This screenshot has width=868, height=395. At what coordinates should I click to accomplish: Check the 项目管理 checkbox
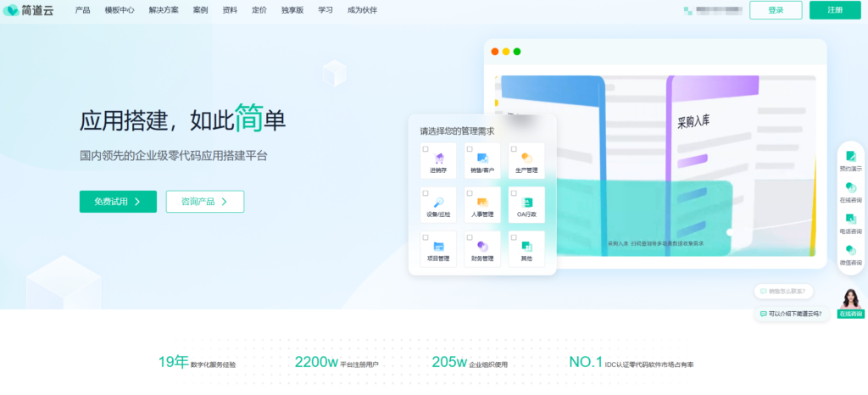(426, 237)
